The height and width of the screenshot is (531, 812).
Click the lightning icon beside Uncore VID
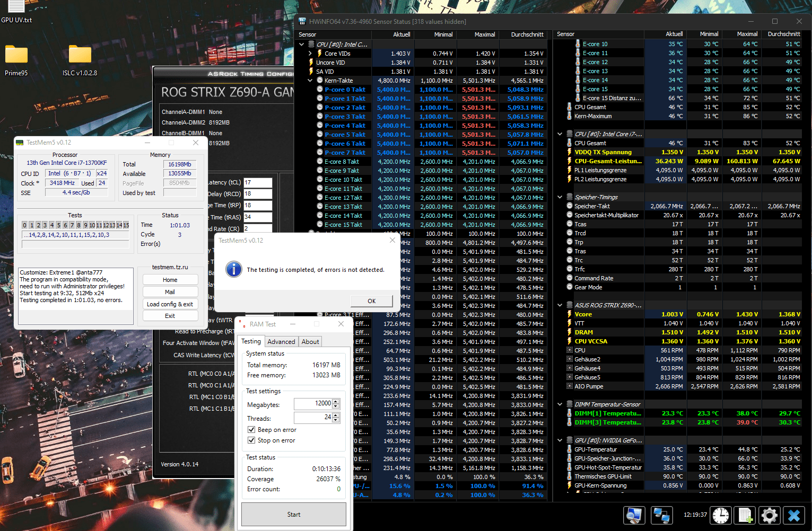311,63
